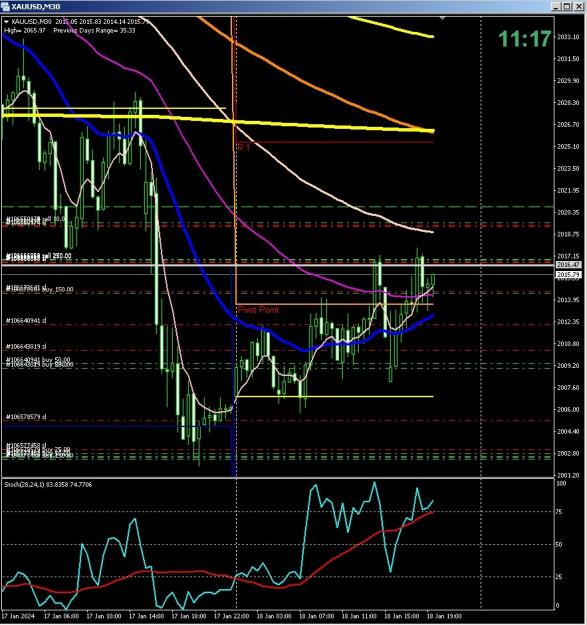Select order line '#106643819 sl'
Image resolution: width=587 pixels, height=625 pixels.
pos(26,347)
